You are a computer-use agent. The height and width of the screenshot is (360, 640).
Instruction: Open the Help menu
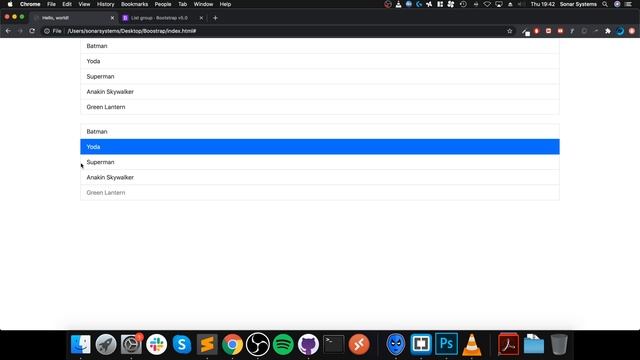[225, 4]
